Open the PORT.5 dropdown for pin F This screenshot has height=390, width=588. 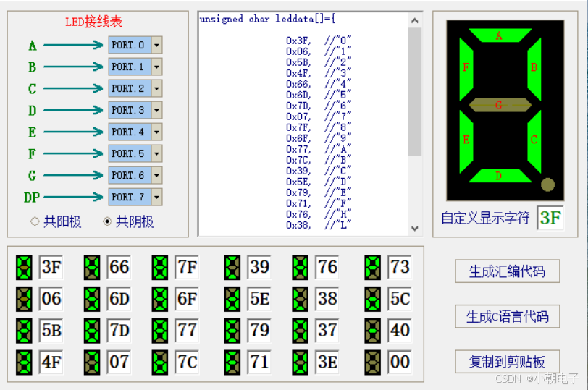point(156,153)
